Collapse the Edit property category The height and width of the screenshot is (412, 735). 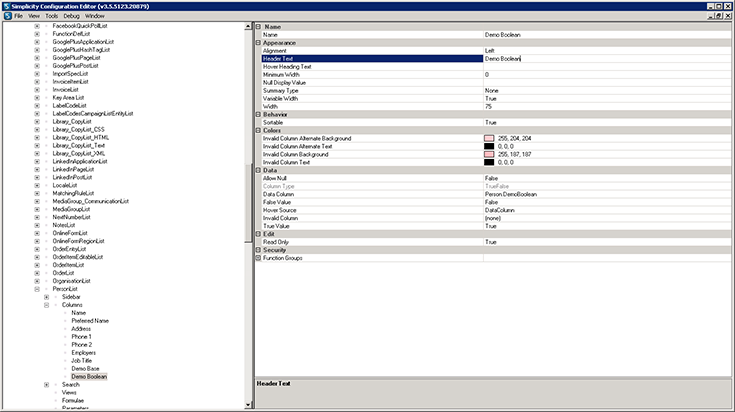(258, 234)
